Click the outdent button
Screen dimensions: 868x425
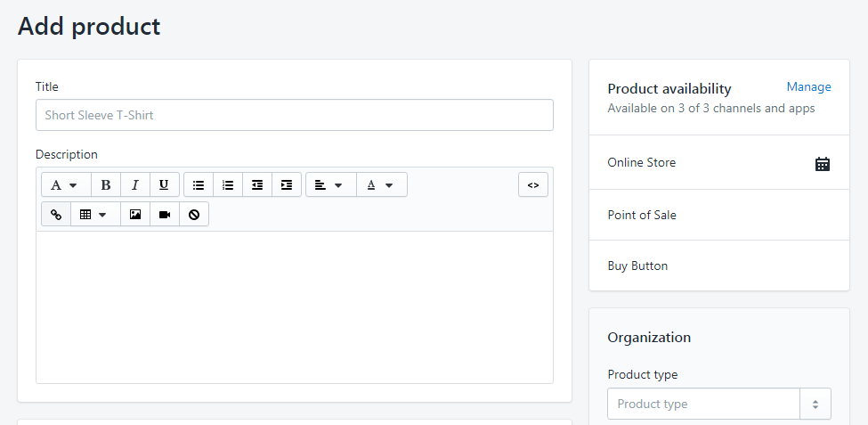click(257, 184)
